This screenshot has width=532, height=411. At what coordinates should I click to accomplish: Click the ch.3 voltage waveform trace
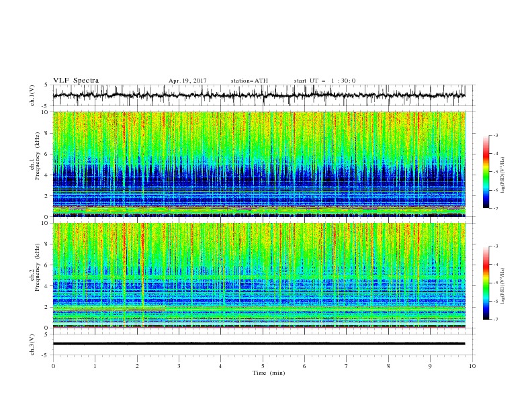259,344
